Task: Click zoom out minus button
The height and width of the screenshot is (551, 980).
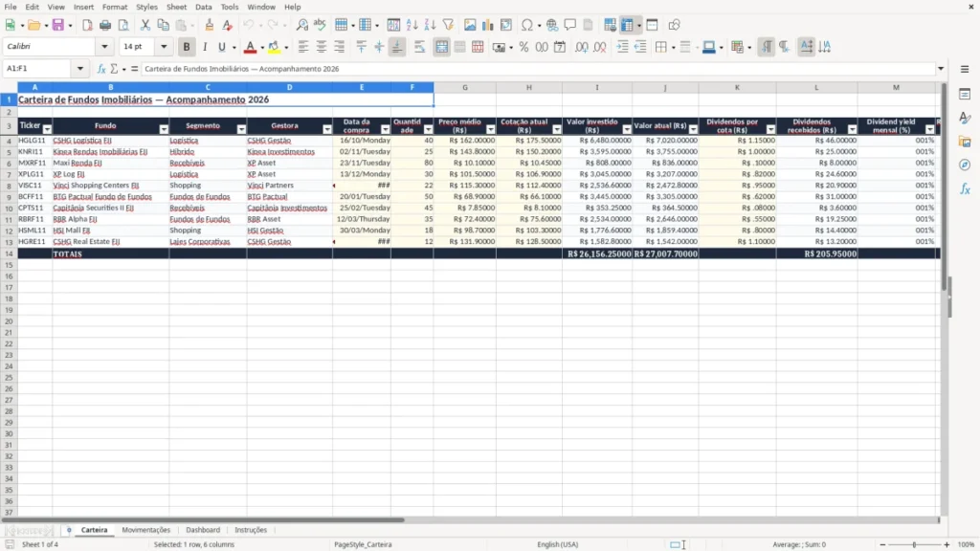Action: tap(882, 544)
